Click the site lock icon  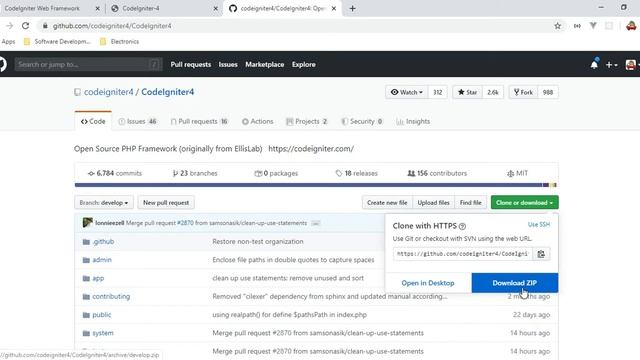tap(45, 26)
